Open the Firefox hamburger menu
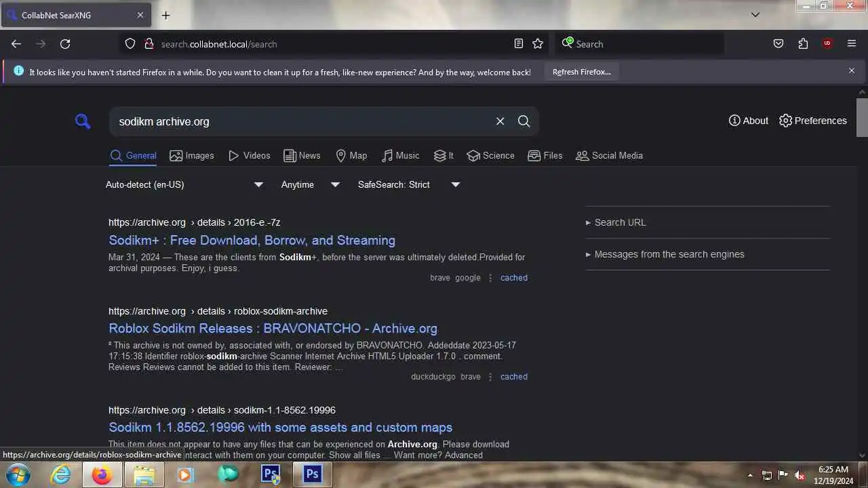Screen dimensions: 868x488 852,44
